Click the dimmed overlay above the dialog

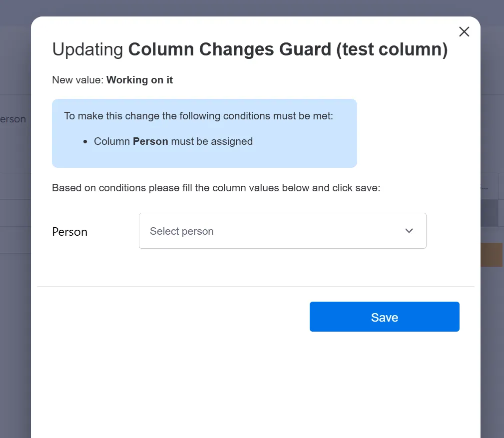point(250,7)
